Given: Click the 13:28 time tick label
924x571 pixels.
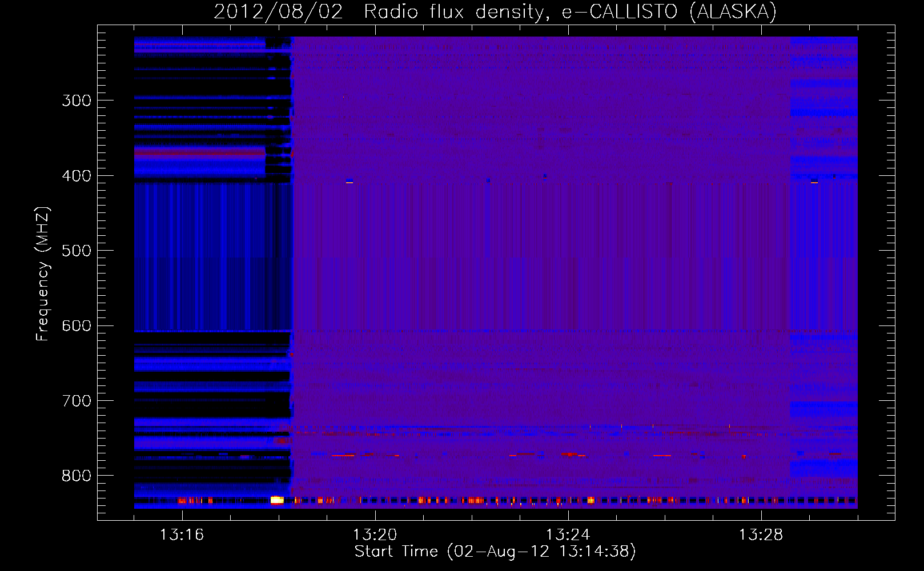Looking at the screenshot, I should (761, 535).
